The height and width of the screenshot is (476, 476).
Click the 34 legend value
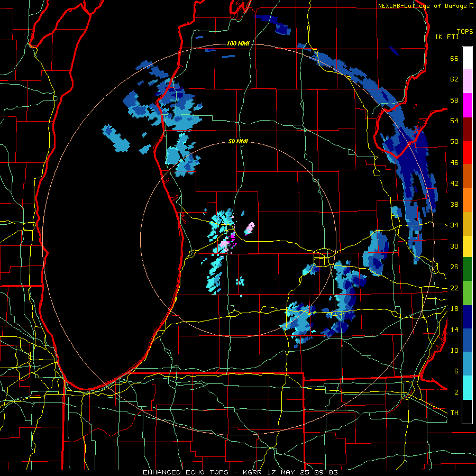454,225
